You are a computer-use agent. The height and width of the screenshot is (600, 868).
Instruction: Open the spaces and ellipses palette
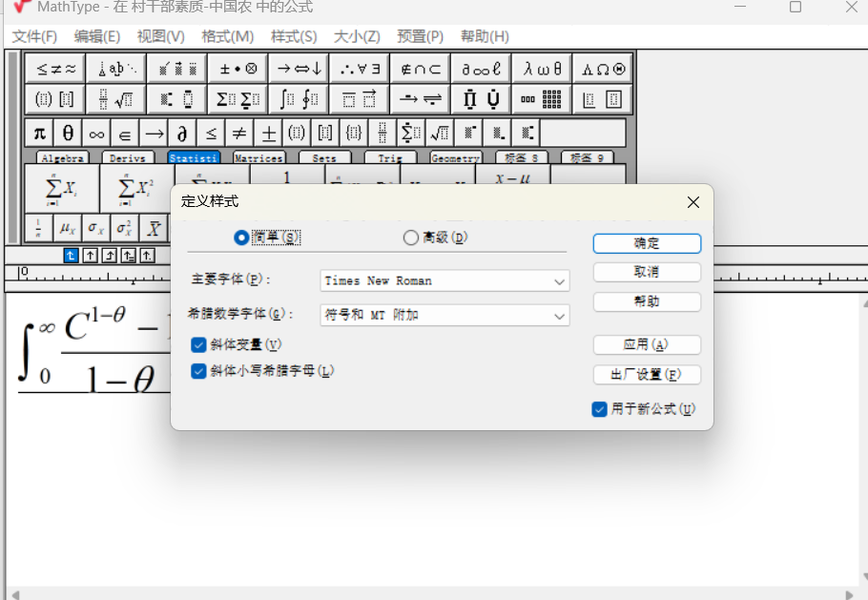pyautogui.click(x=116, y=69)
